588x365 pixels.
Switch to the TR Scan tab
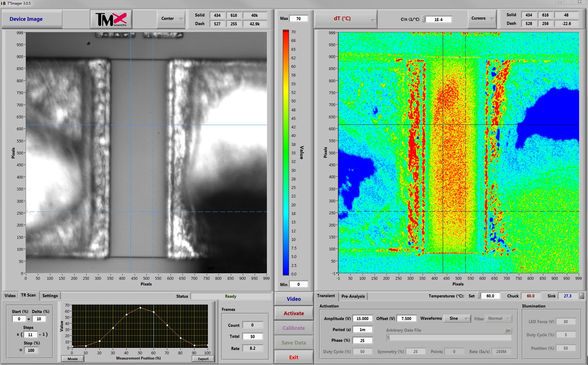(28, 295)
